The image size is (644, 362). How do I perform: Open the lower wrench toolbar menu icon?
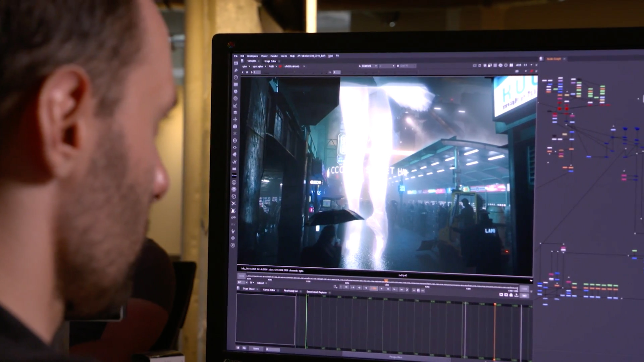[x=233, y=231]
